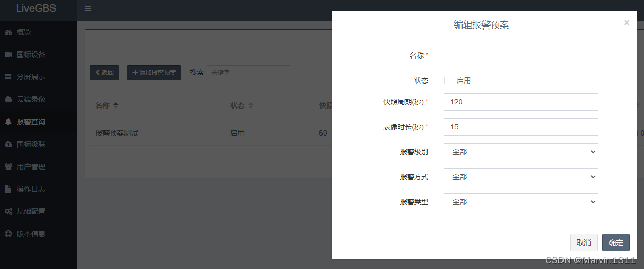Click the 返回 back button

point(104,73)
